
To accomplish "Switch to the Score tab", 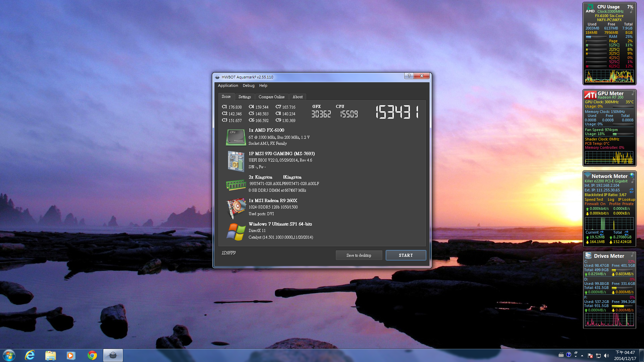I will tap(226, 97).
